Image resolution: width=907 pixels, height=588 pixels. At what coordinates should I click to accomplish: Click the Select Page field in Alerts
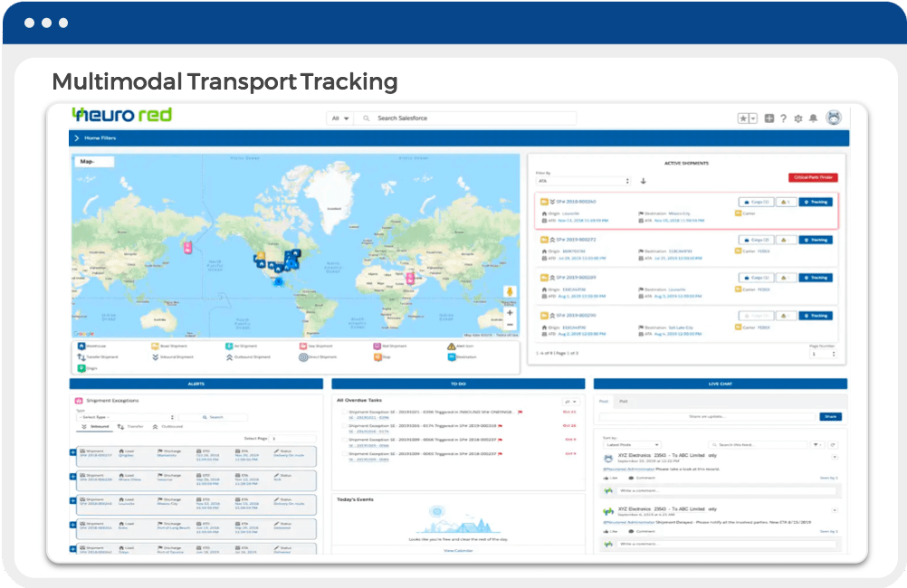[293, 439]
